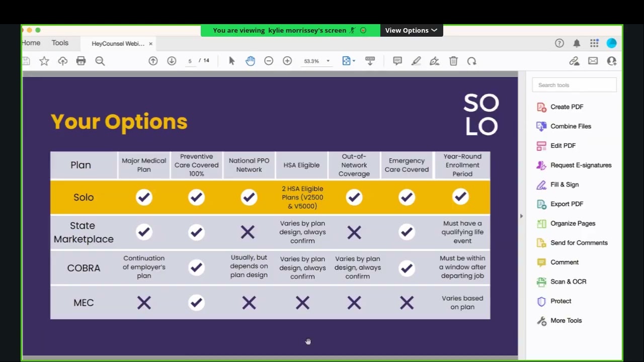
Task: Open the View Options dropdown
Action: point(411,30)
